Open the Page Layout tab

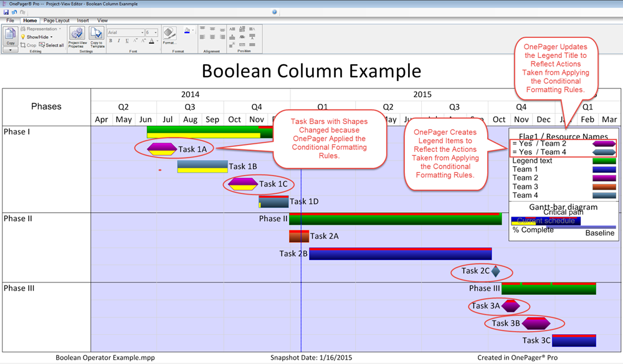56,21
